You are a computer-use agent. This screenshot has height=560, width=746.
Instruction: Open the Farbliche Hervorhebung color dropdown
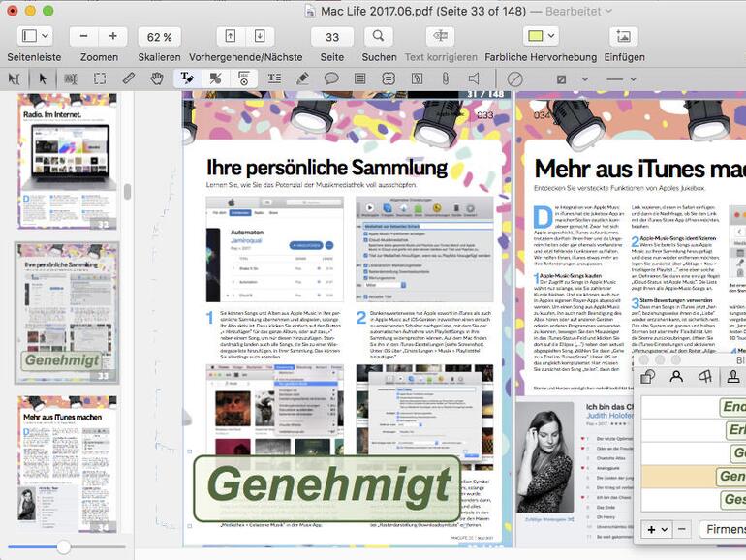(541, 36)
